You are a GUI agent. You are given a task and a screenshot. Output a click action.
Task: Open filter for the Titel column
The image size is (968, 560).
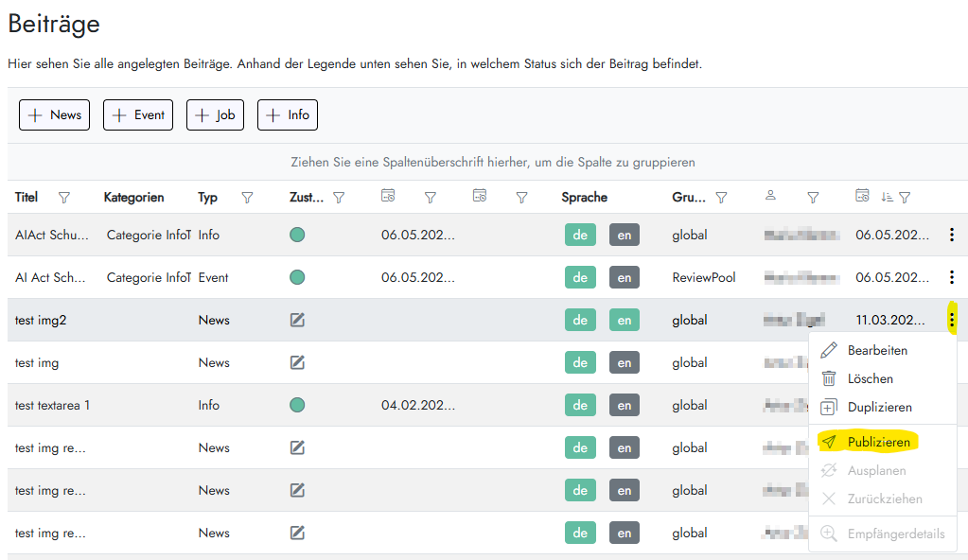click(64, 198)
